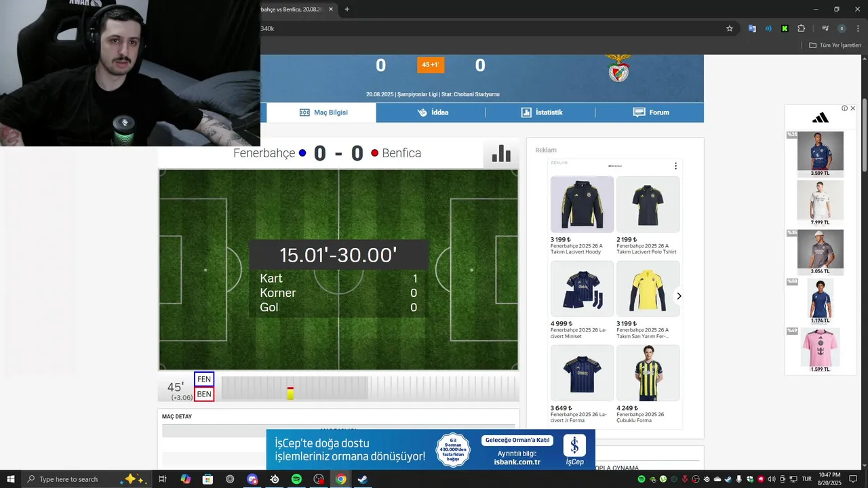The height and width of the screenshot is (488, 868).
Task: Open the Çubuklu Forma product
Action: pos(648,384)
